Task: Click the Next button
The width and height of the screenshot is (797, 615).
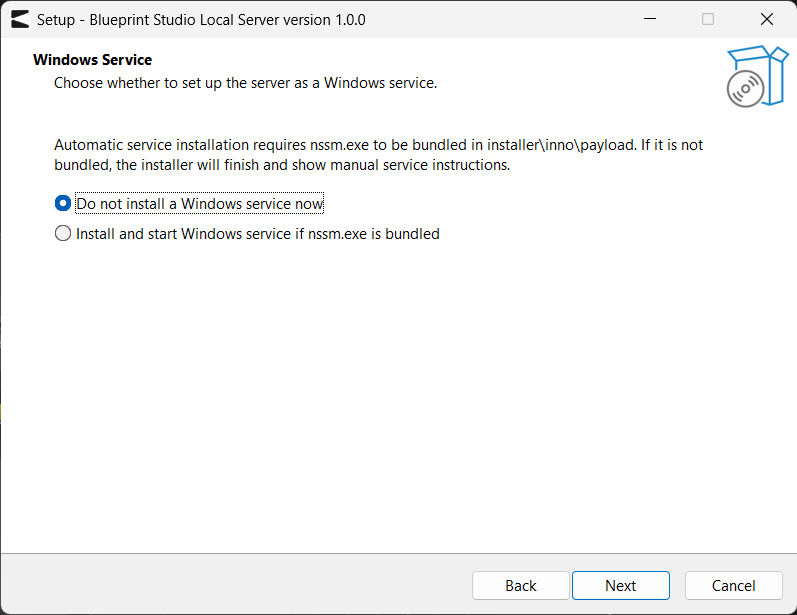Action: pyautogui.click(x=621, y=586)
